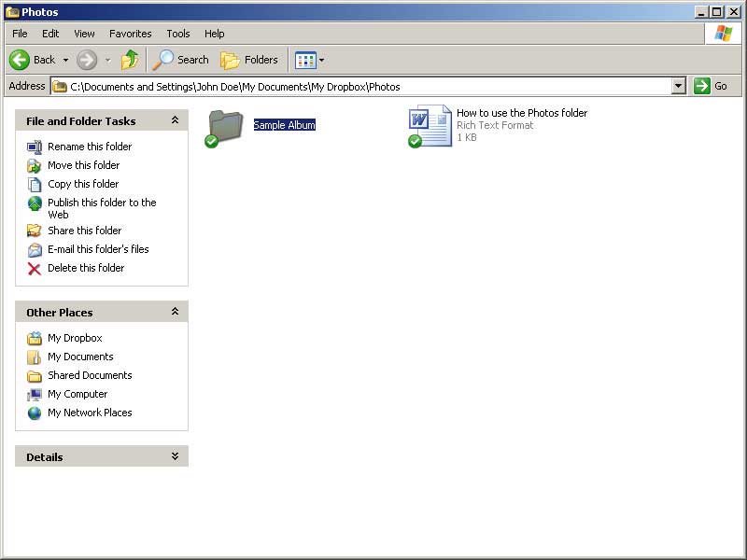Image resolution: width=747 pixels, height=560 pixels.
Task: Open the View menu
Action: click(x=84, y=34)
